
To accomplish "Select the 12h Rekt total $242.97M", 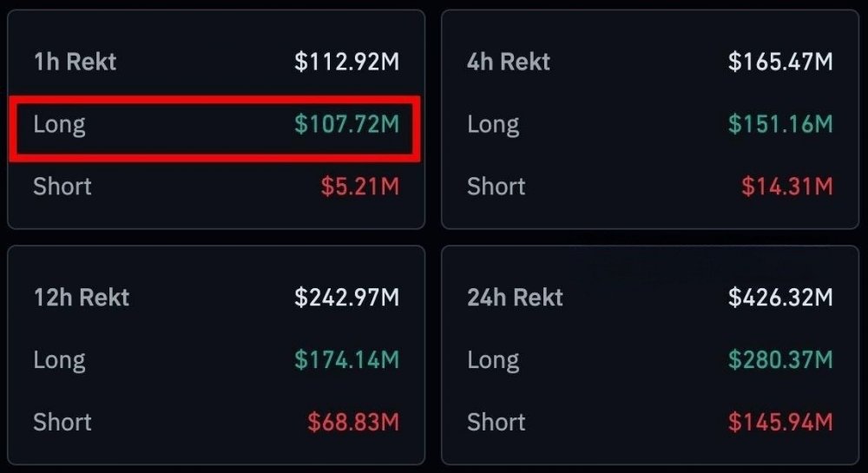I will click(x=346, y=298).
